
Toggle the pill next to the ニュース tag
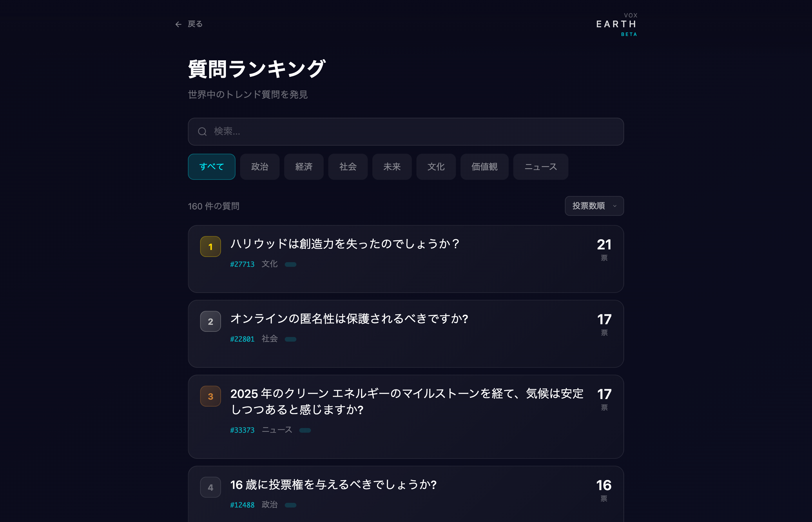(x=305, y=430)
